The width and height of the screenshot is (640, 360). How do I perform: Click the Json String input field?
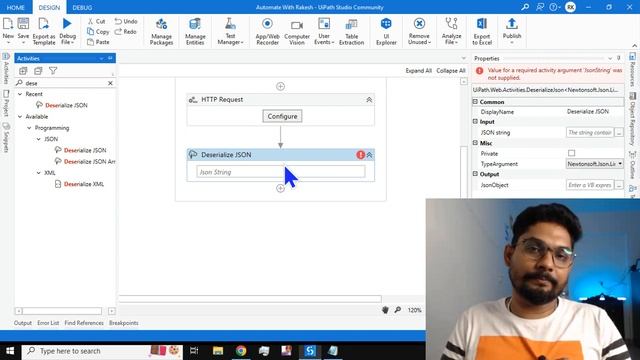pos(281,172)
